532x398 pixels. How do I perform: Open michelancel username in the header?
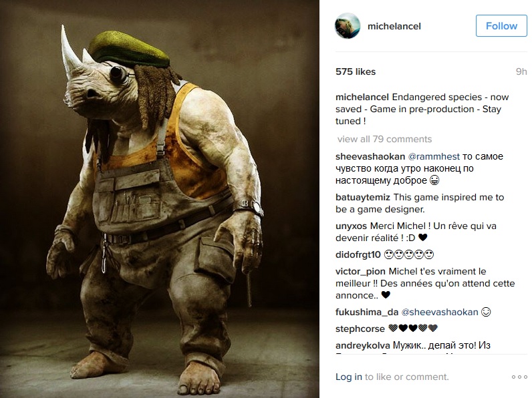pos(394,26)
